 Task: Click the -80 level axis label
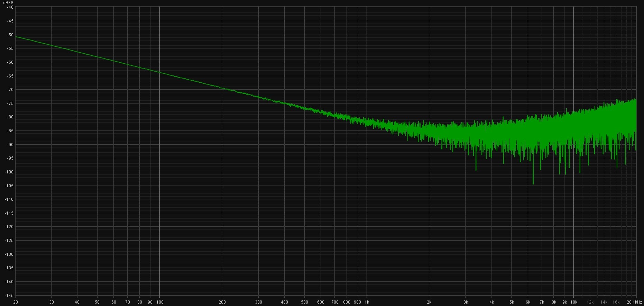10,117
